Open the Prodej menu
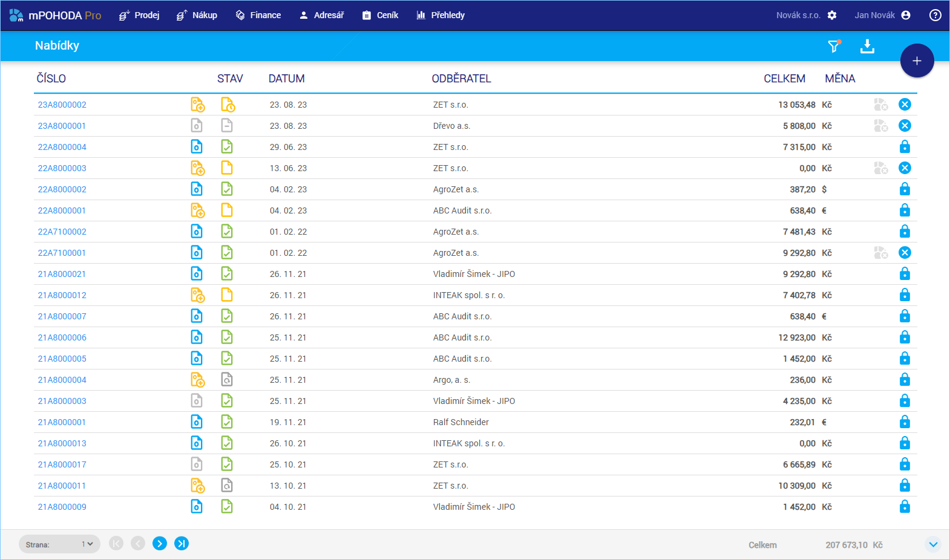The width and height of the screenshot is (950, 560). (x=139, y=15)
